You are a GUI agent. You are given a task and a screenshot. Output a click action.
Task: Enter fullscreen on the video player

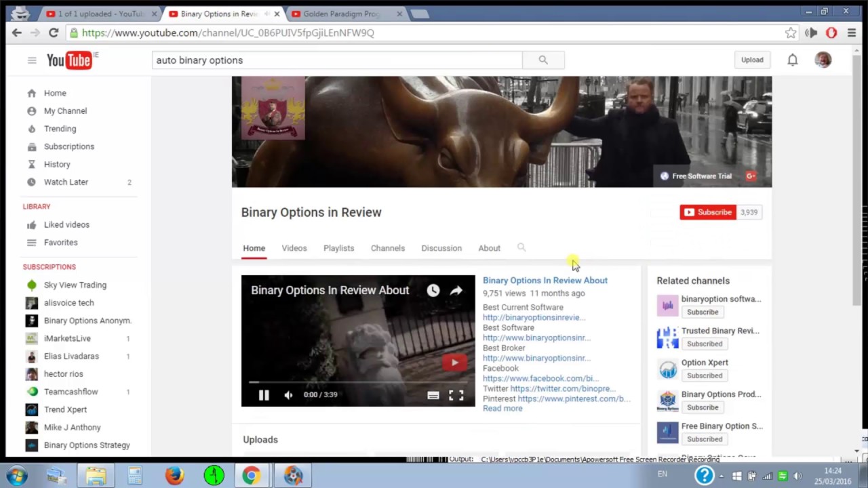click(456, 395)
